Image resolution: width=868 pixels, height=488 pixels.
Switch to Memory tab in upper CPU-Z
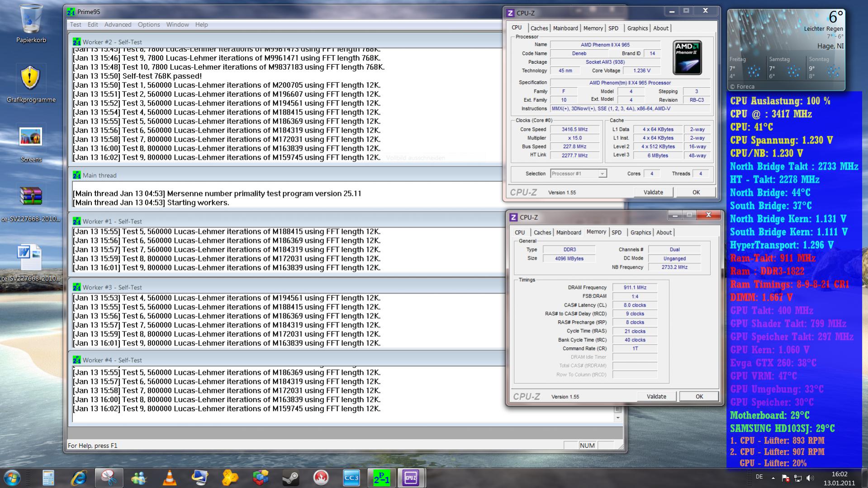593,28
